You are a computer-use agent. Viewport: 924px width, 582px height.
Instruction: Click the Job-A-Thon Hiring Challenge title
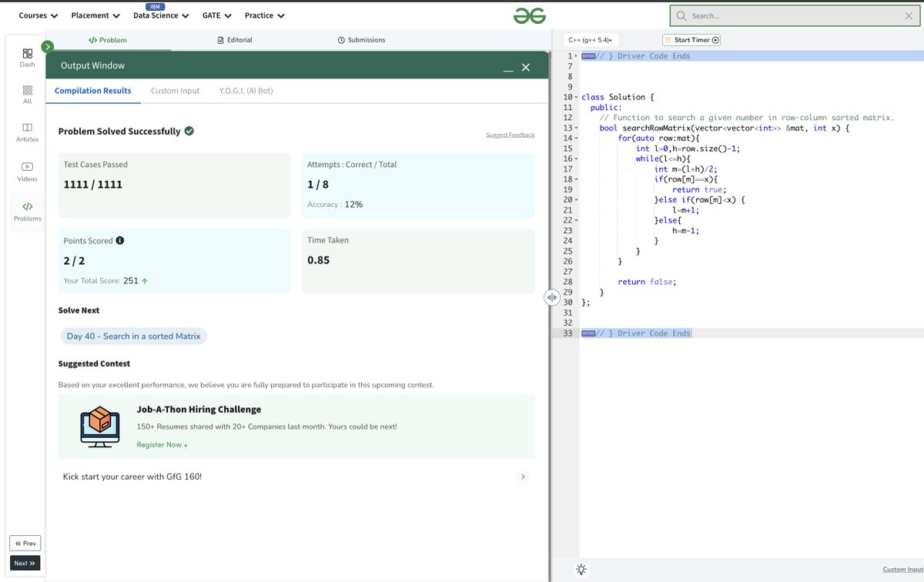pyautogui.click(x=199, y=410)
